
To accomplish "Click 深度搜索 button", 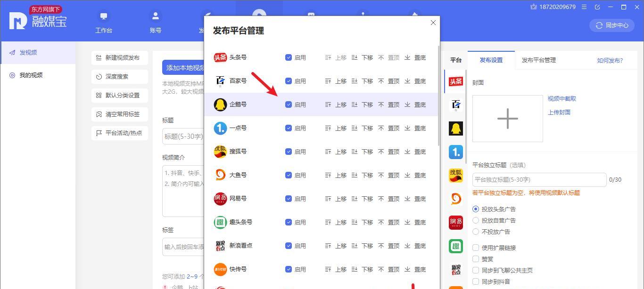I will 120,77.
